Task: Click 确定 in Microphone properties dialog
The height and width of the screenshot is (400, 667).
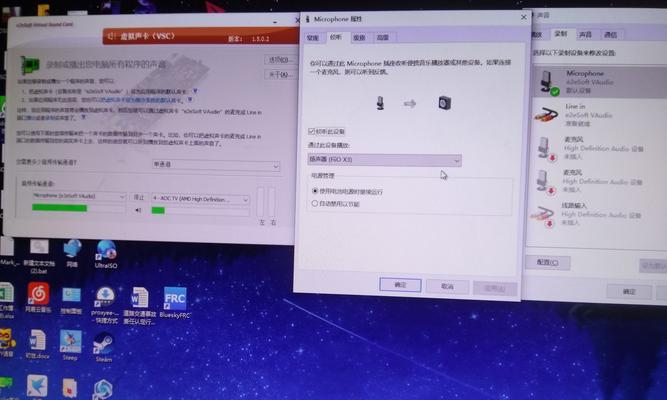Action: point(400,285)
